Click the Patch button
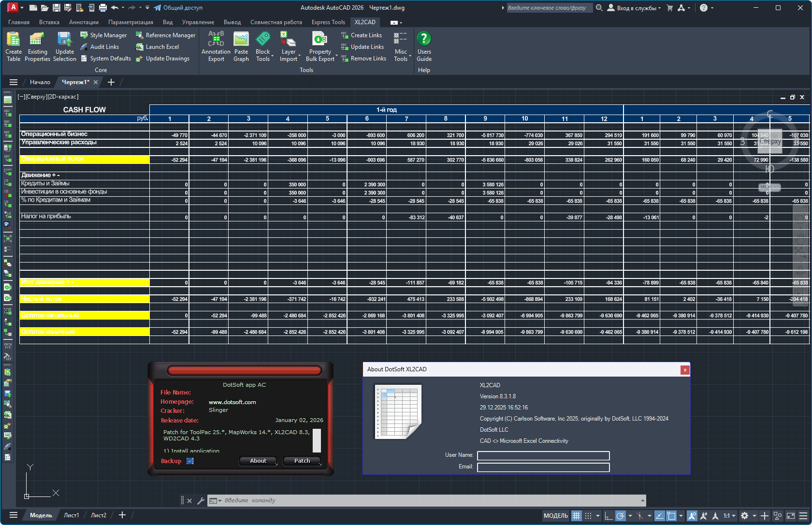The width and height of the screenshot is (812, 525). [302, 461]
